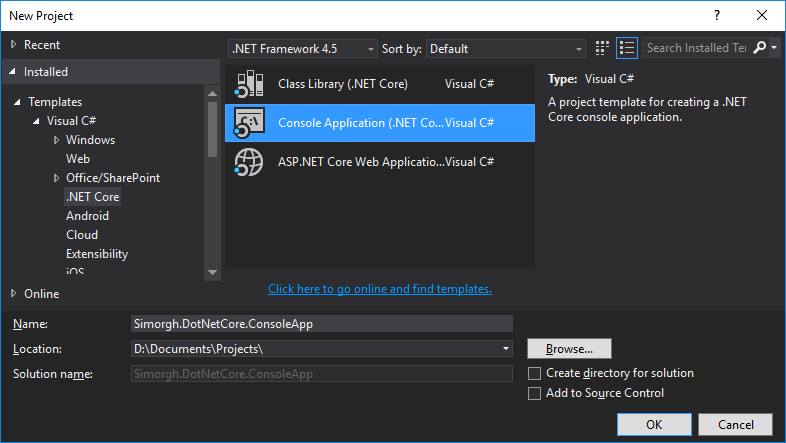Click the Search Installed Templates box
This screenshot has width=786, height=443.
click(x=697, y=48)
